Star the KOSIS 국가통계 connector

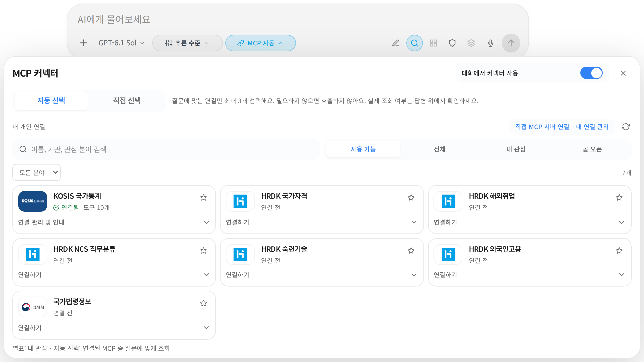(203, 198)
